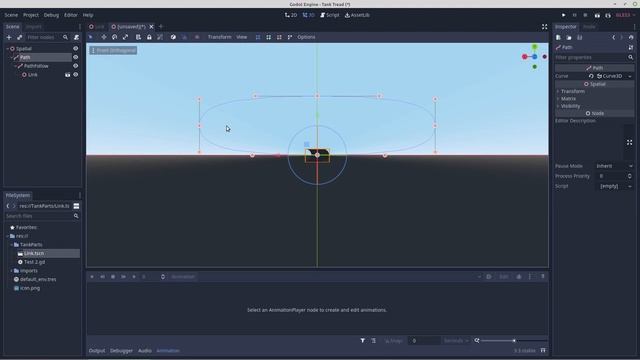Switch to the Script workspace
Viewport: 640px width, 360px height.
[x=329, y=15]
